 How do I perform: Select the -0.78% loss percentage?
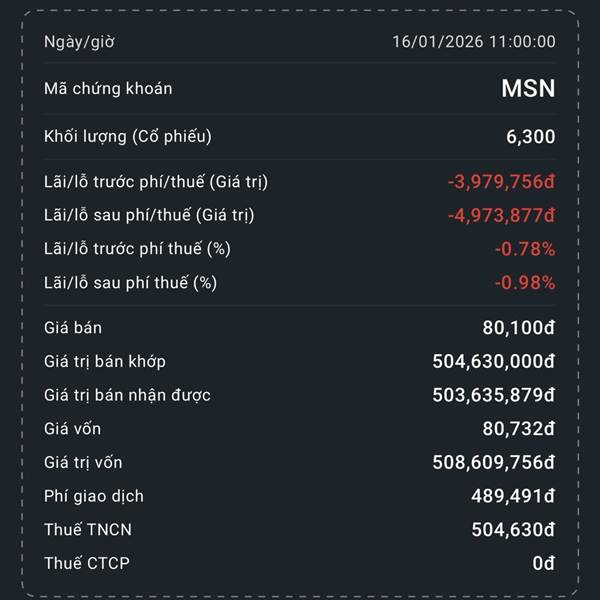(x=525, y=249)
